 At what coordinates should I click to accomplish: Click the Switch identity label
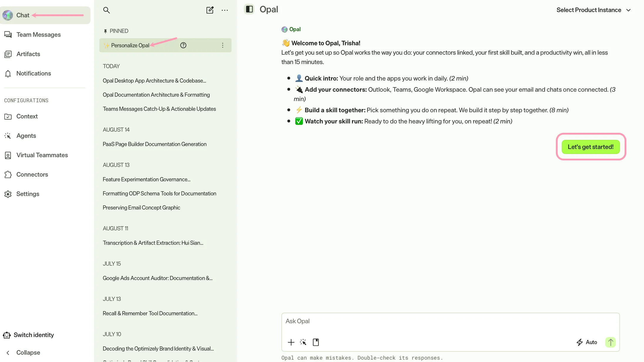[x=34, y=335]
